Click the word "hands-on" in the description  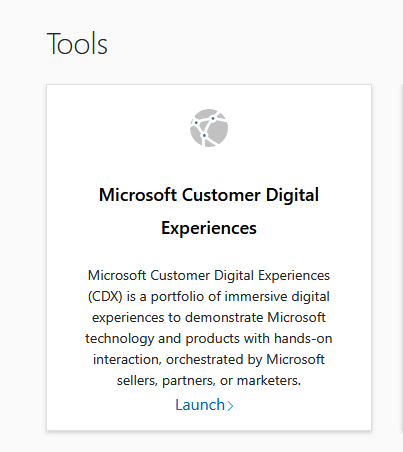point(303,338)
